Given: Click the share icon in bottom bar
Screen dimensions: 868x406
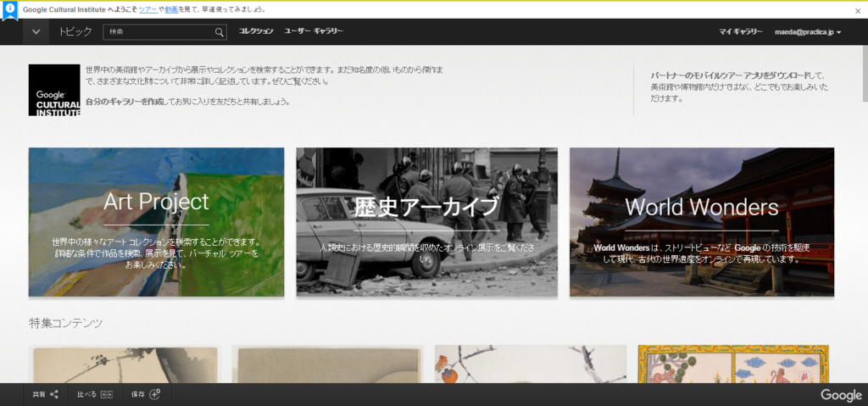Looking at the screenshot, I should click(54, 394).
